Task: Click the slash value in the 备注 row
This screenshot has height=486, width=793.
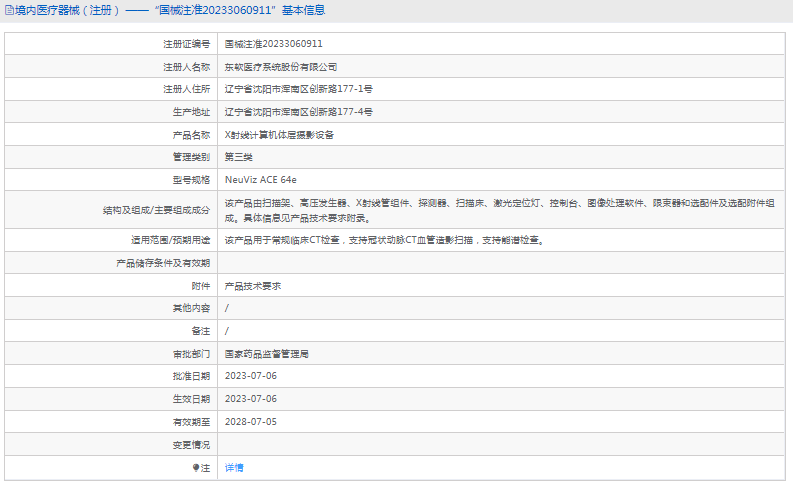Action: pos(227,331)
